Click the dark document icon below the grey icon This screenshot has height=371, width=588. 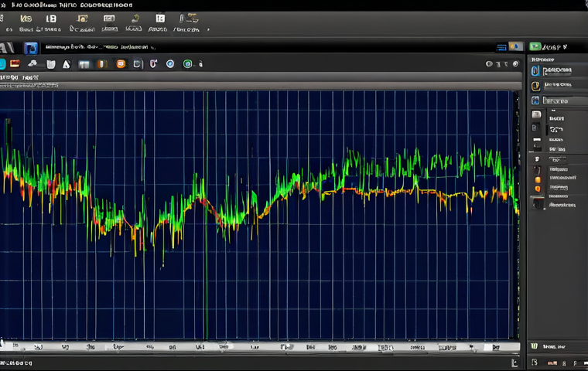536,128
